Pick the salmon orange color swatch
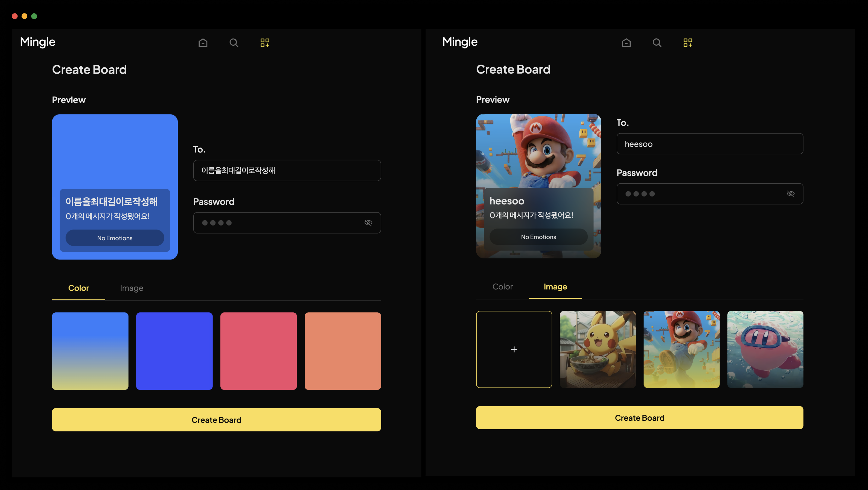868x490 pixels. tap(343, 351)
